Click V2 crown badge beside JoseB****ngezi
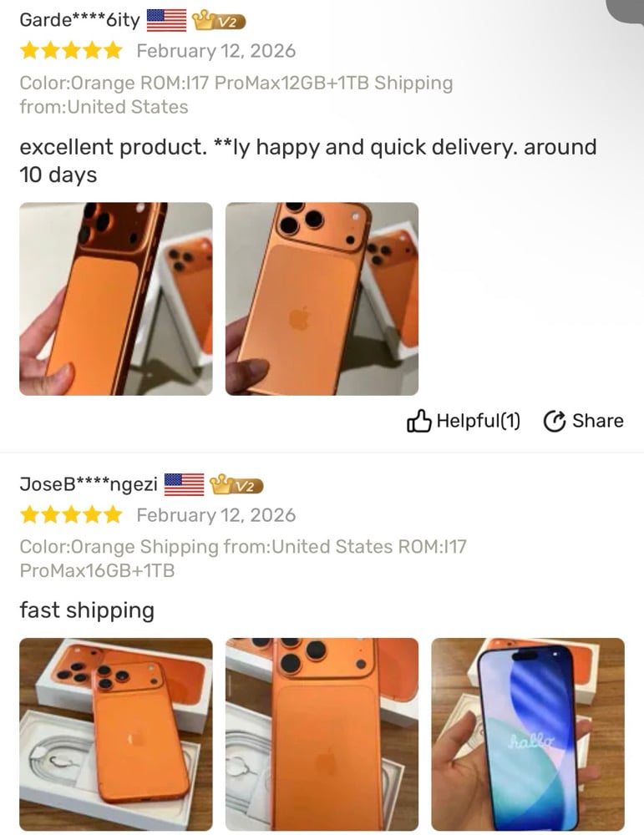Screen dimensions: 644x835 [x=236, y=484]
